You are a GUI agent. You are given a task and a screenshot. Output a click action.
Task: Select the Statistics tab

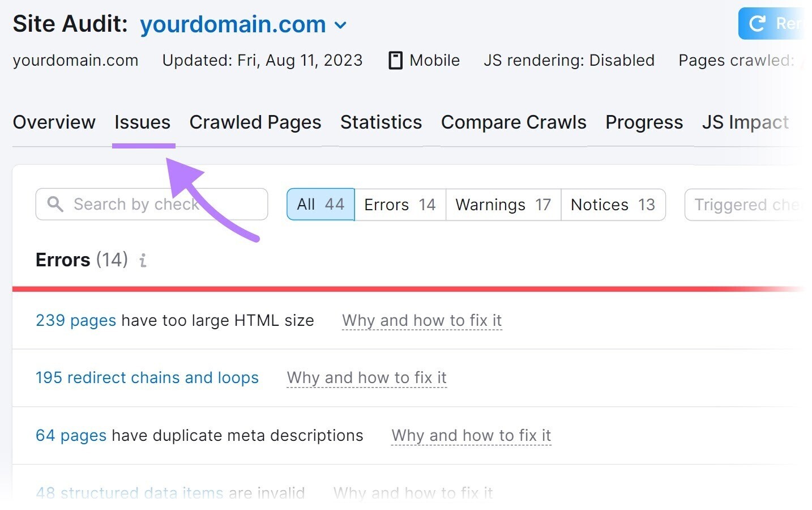(381, 122)
